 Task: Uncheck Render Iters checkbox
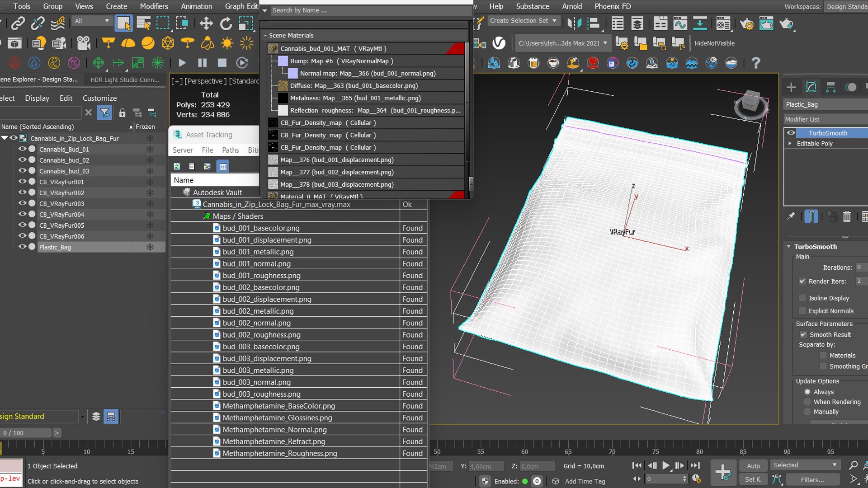point(802,281)
